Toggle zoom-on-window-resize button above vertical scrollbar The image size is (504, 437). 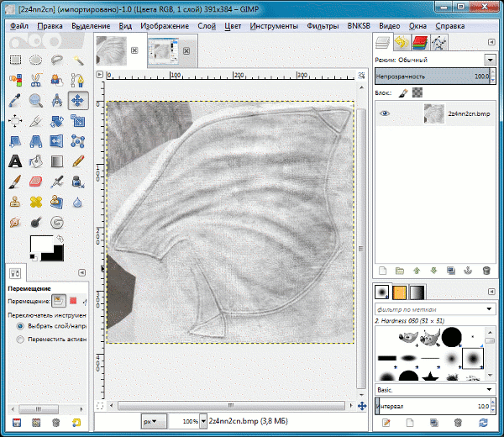(361, 76)
